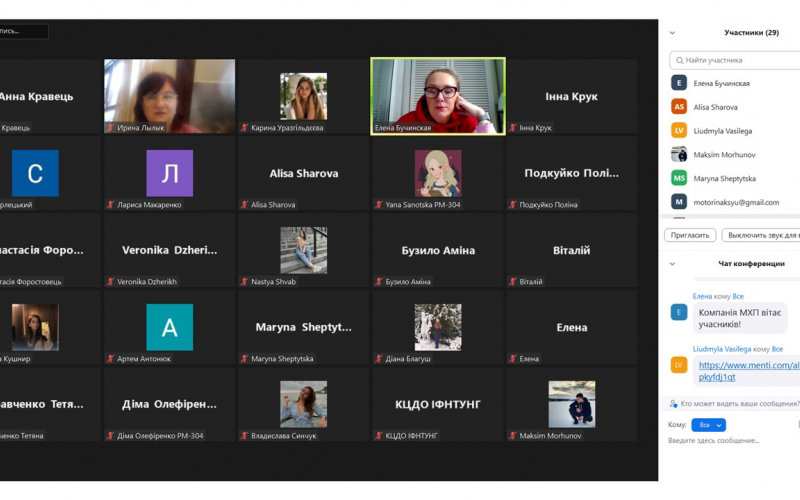Click Yana Sanotska's cartoon avatar picture
Screen dimensions: 800x500
click(438, 173)
